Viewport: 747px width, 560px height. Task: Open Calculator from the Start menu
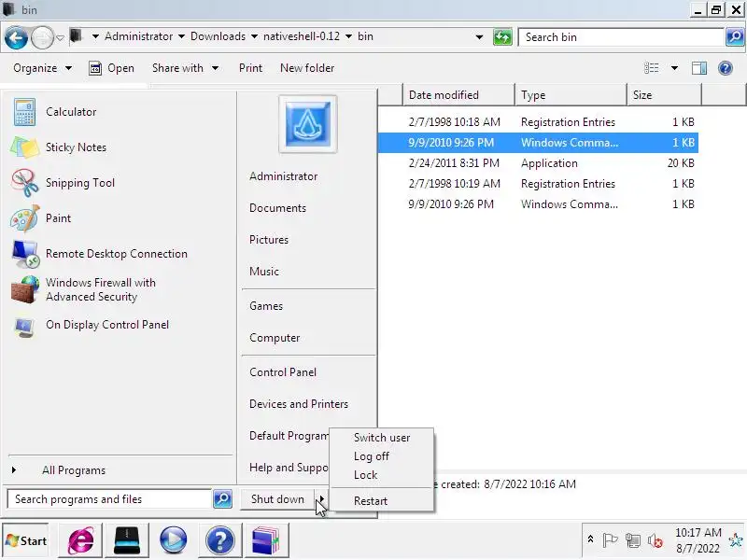pos(71,112)
